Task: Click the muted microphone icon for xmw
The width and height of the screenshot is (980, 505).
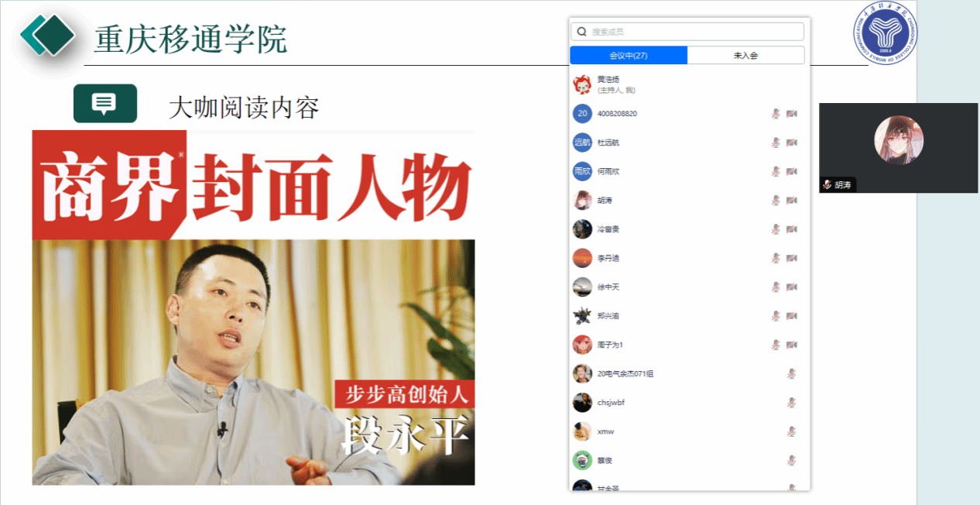Action: tap(791, 431)
